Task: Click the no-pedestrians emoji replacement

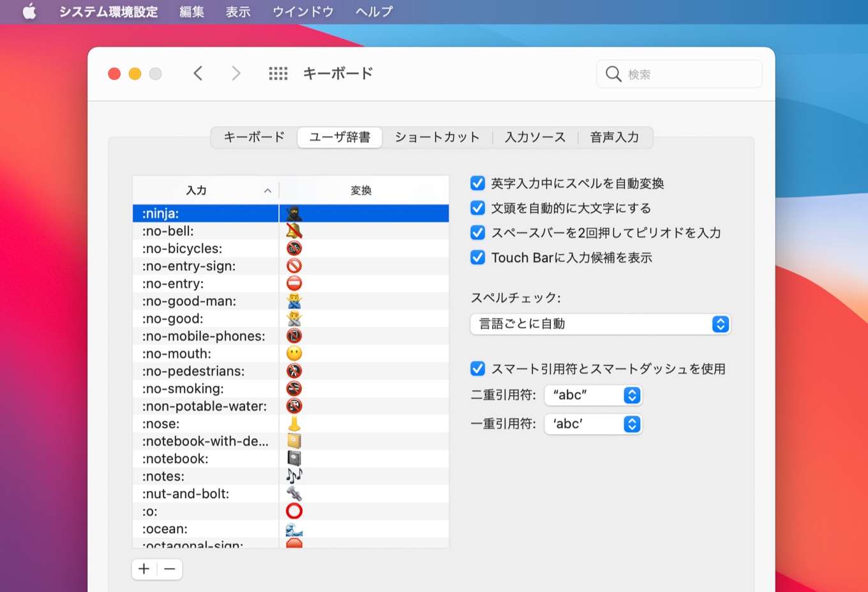Action: click(294, 371)
